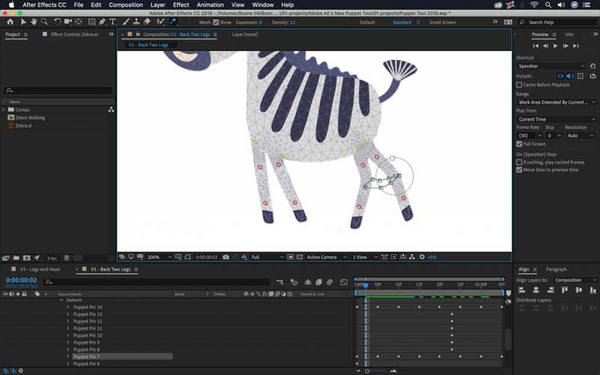The height and width of the screenshot is (375, 600).
Task: Open the Range Work Area dropdown
Action: click(x=556, y=102)
